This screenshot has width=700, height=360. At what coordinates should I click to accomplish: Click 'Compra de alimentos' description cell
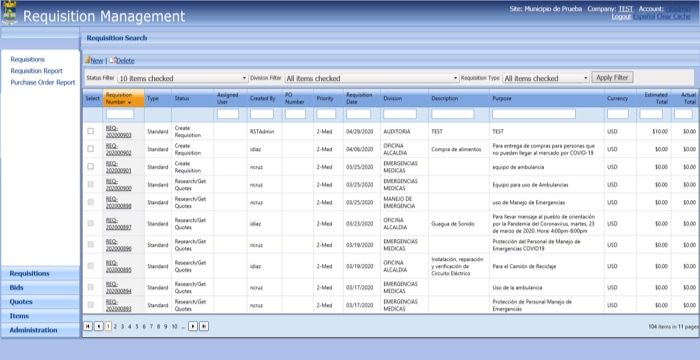[x=456, y=149]
